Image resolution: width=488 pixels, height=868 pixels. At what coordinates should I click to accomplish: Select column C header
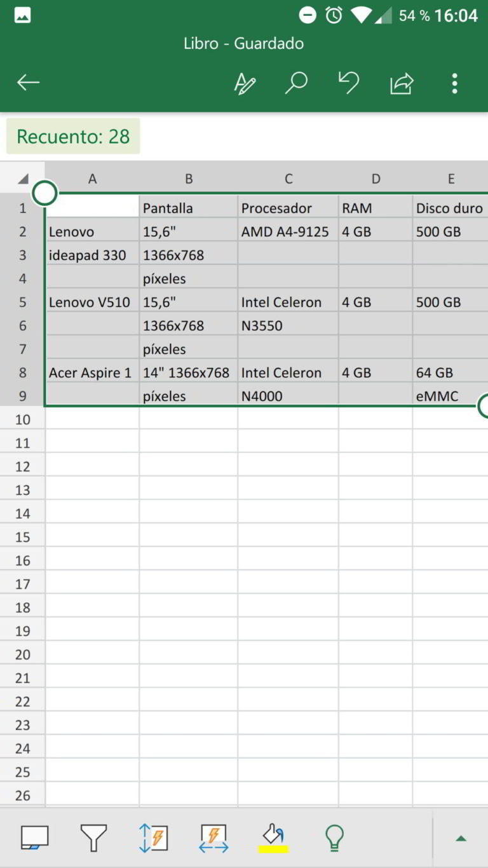click(288, 179)
